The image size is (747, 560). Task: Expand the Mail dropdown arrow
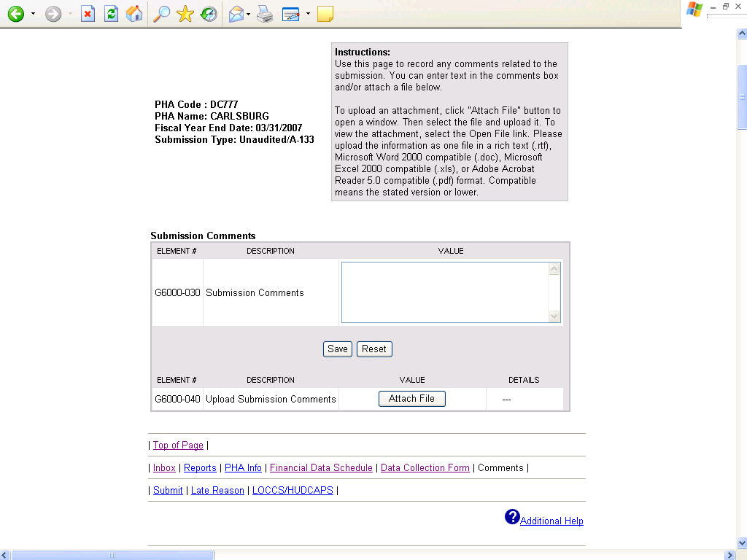(249, 14)
